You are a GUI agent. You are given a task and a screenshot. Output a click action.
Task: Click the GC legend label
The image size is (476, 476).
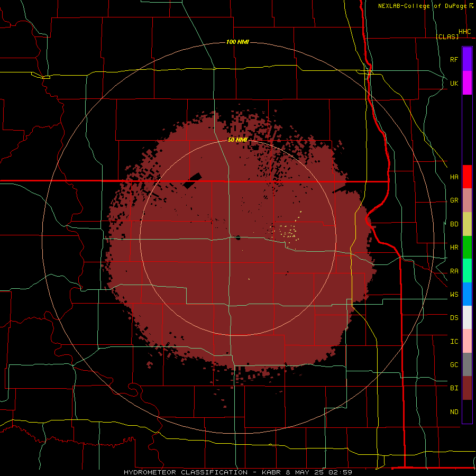tap(454, 364)
